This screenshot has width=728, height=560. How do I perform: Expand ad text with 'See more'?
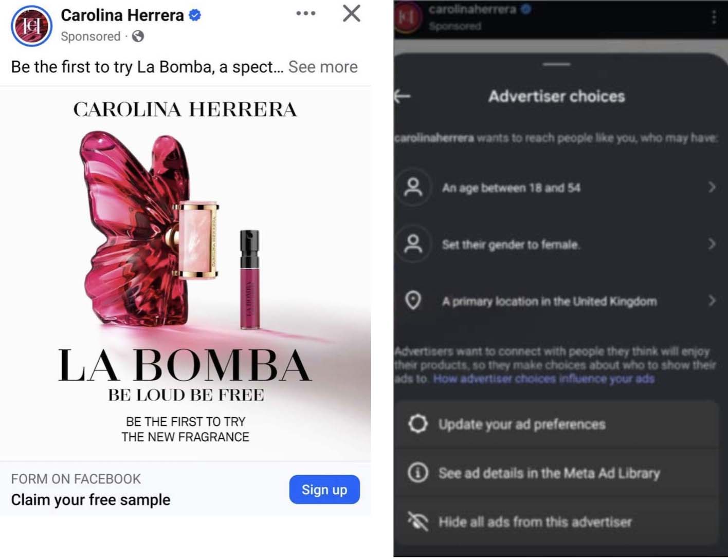pyautogui.click(x=323, y=67)
